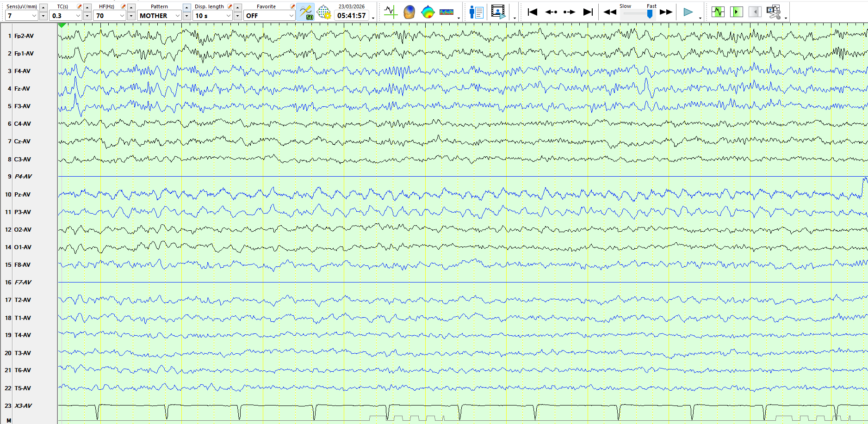Open the video playback window

[498, 12]
